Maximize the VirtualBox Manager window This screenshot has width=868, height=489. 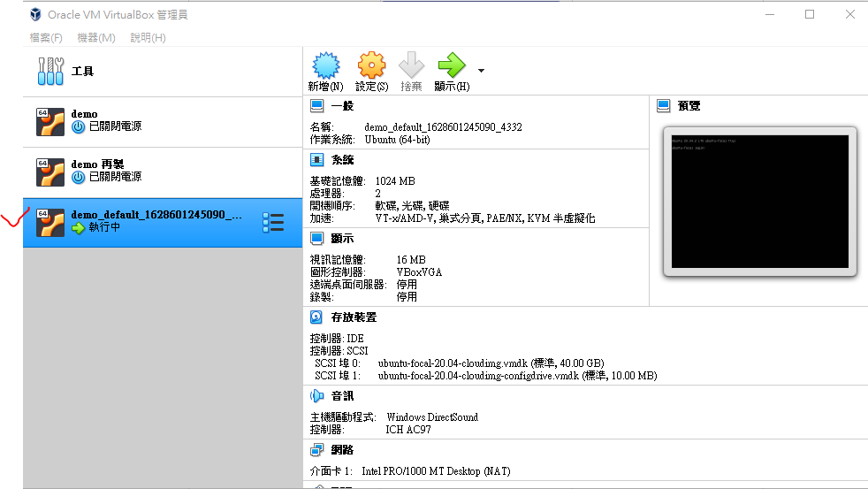[x=810, y=14]
